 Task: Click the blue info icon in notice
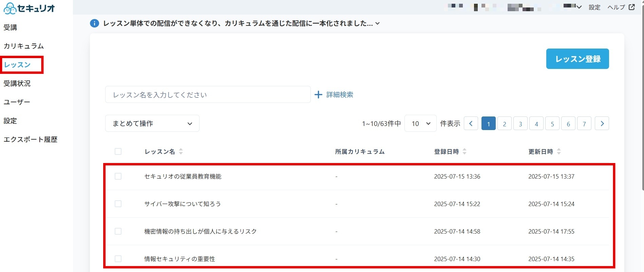pos(94,23)
